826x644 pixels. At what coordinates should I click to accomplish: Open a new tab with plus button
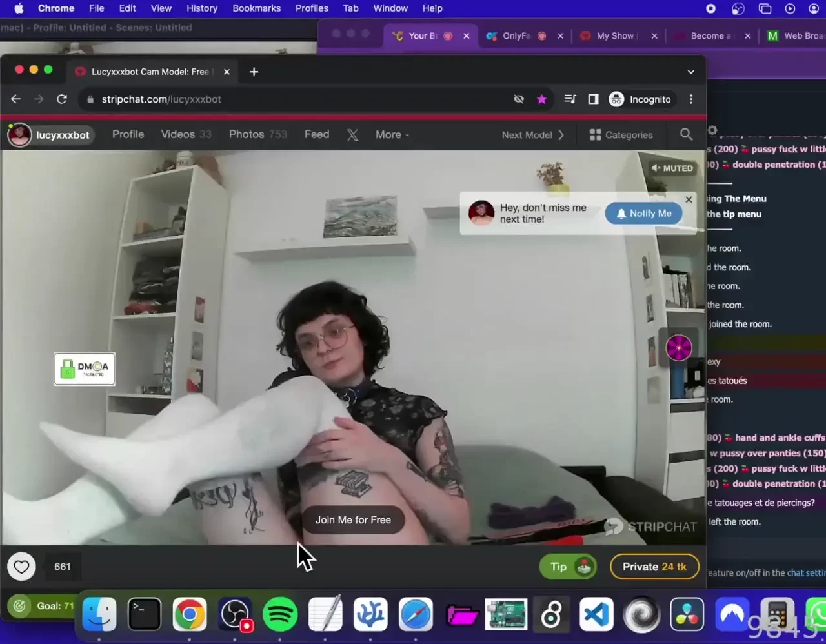(254, 72)
